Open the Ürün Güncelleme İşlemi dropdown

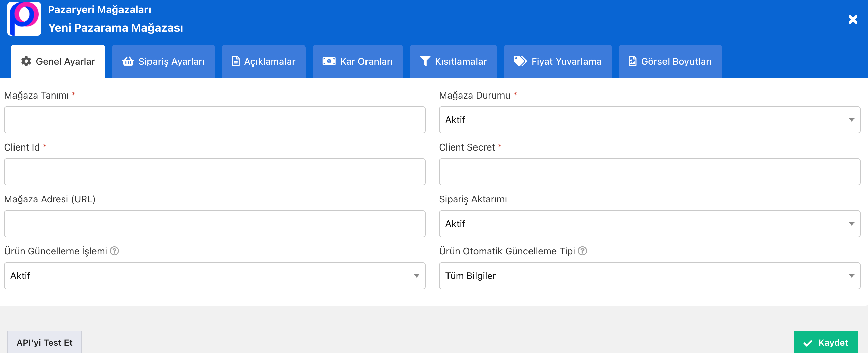tap(214, 276)
